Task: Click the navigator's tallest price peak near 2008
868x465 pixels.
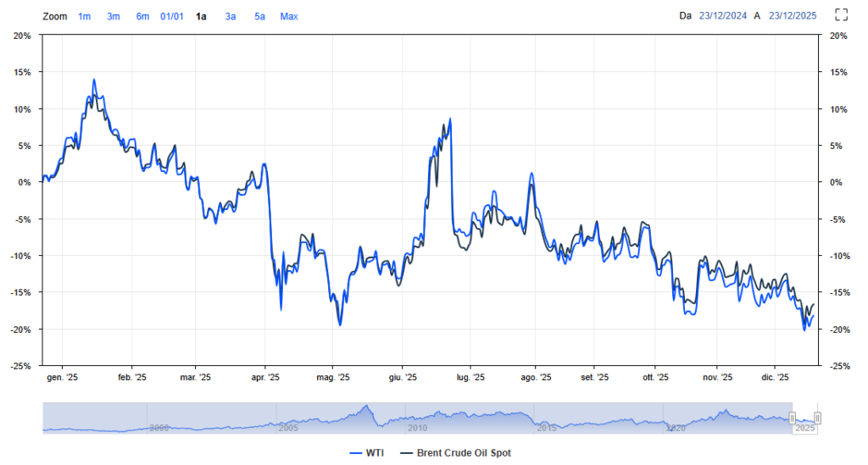Action: [366, 407]
